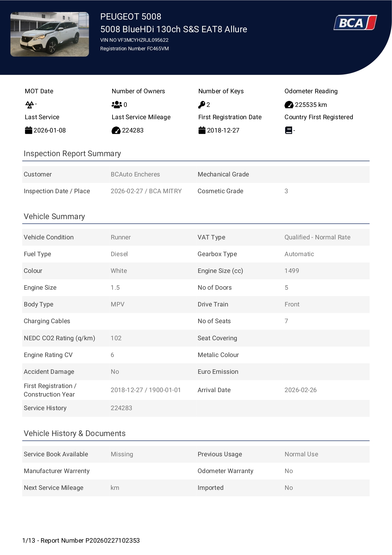The image size is (392, 555).
Task: Click the Number of Keys key icon
Action: (x=202, y=105)
